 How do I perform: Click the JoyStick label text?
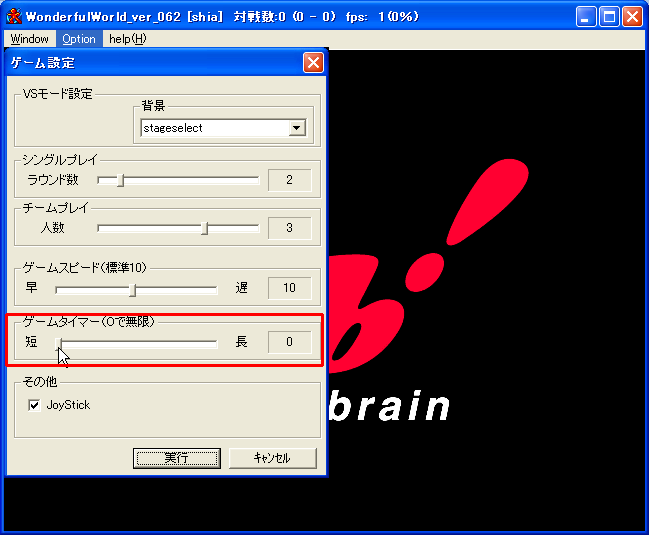tap(68, 405)
